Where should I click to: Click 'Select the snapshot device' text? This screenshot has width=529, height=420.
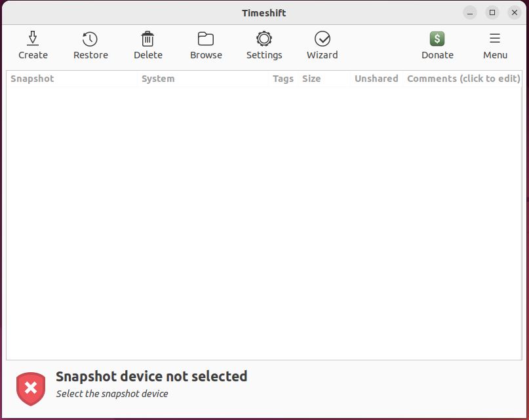click(112, 394)
